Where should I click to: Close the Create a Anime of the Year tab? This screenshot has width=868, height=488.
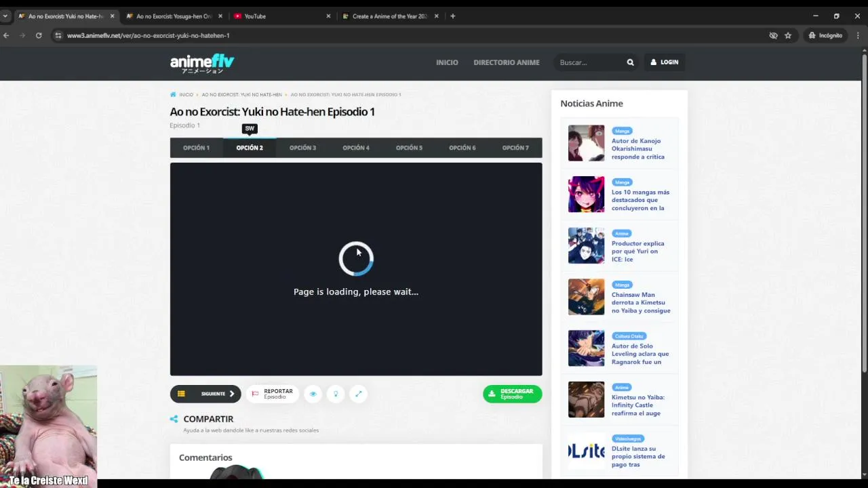436,16
